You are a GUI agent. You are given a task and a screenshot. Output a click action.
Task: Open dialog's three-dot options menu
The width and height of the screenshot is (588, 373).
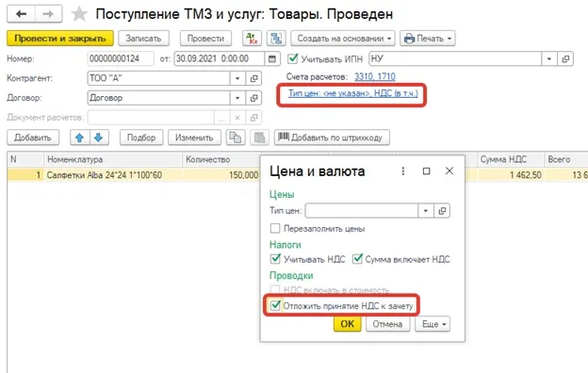(402, 170)
